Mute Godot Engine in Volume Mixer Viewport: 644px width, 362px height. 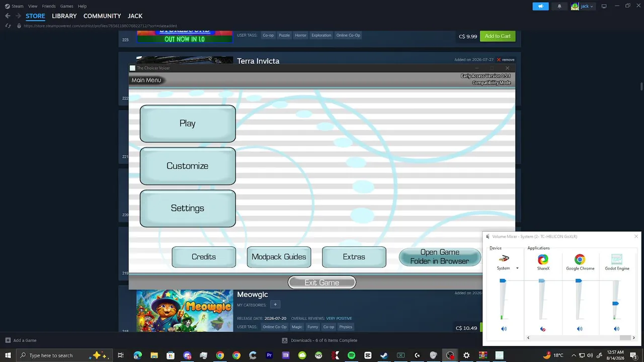coord(616,329)
